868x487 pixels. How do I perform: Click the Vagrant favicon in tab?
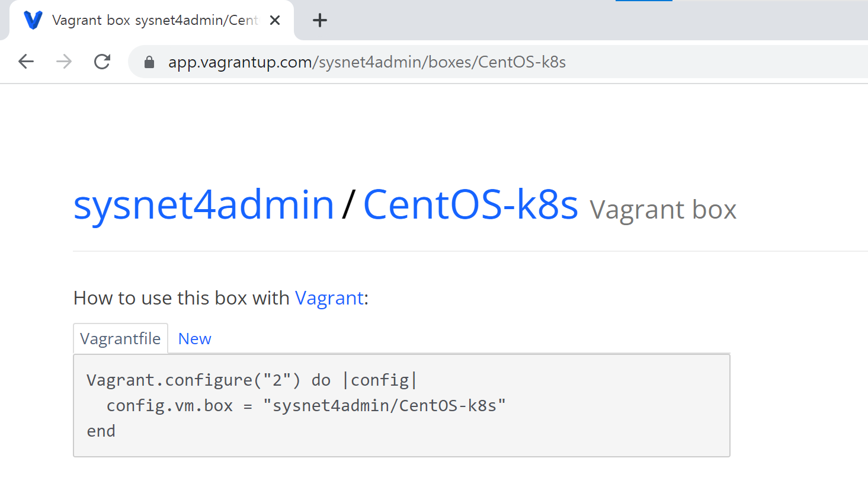pyautogui.click(x=33, y=20)
